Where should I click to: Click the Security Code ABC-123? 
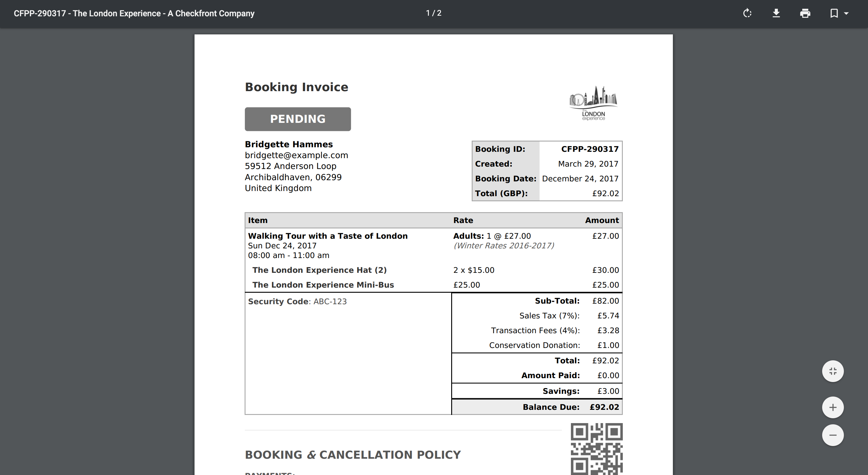[x=297, y=301]
